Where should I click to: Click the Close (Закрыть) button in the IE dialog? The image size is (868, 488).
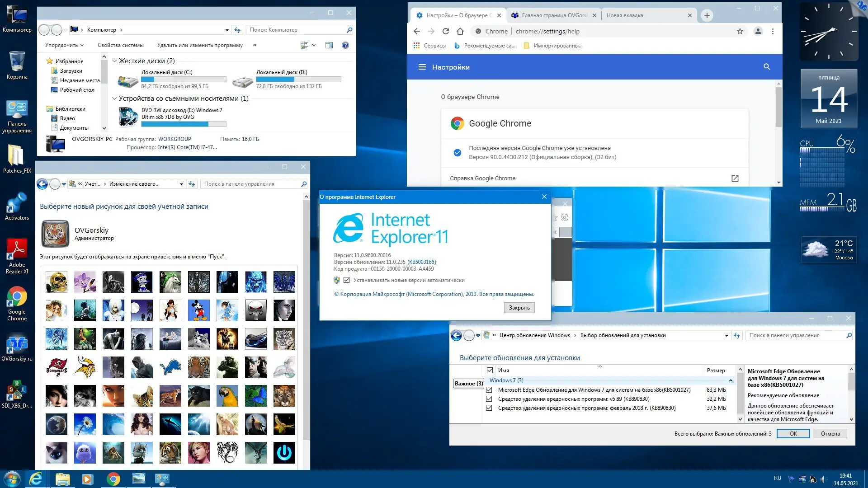click(x=519, y=308)
